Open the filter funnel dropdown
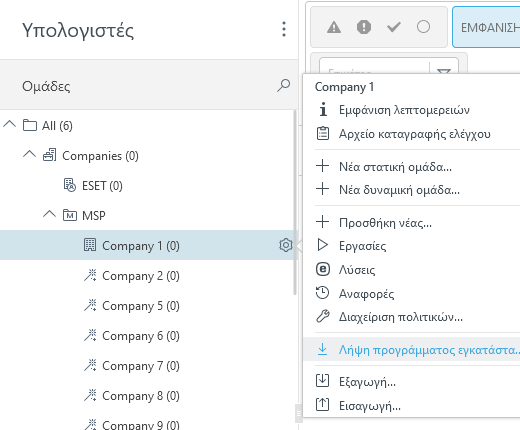This screenshot has height=430, width=520. pyautogui.click(x=444, y=70)
